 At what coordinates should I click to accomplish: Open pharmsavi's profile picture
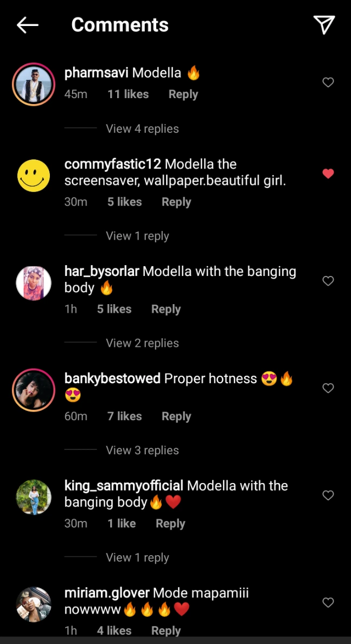coord(34,84)
